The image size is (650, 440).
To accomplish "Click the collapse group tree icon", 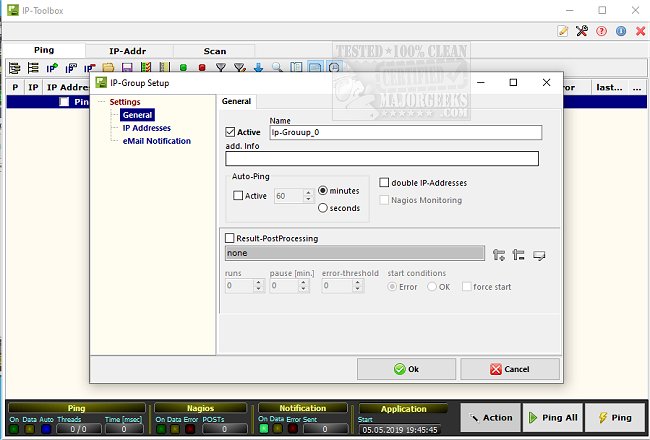I will tap(33, 68).
